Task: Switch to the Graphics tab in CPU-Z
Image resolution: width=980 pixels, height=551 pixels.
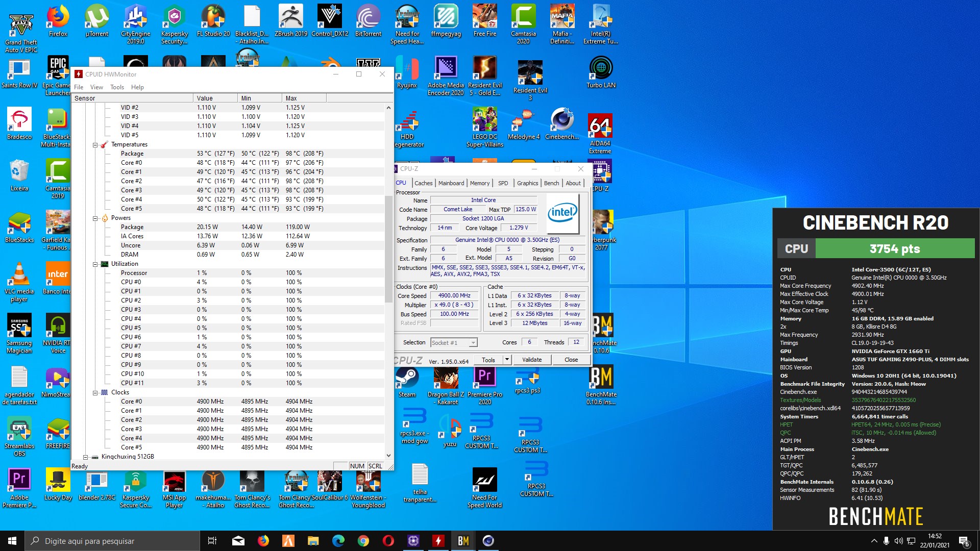Action: (x=527, y=183)
